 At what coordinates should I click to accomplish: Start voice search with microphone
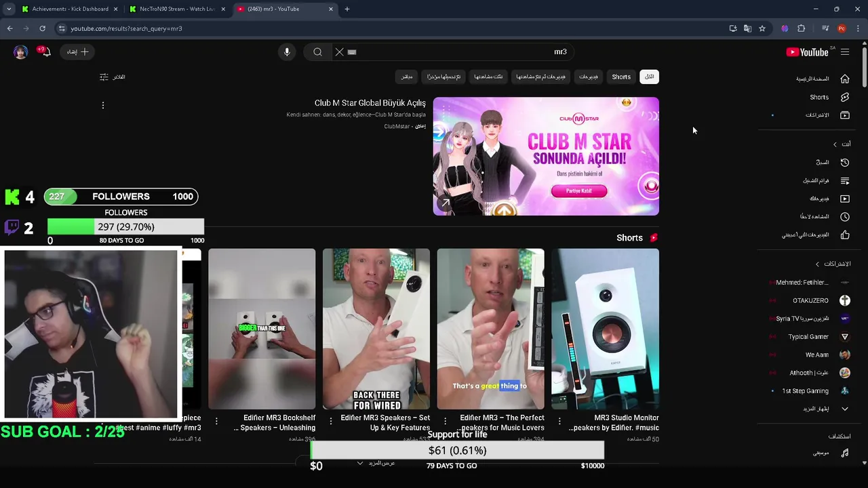point(287,52)
